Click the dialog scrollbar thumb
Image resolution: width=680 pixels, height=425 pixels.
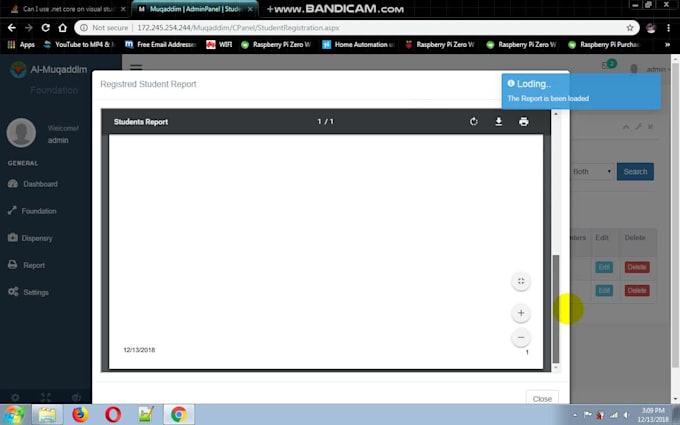tap(556, 309)
